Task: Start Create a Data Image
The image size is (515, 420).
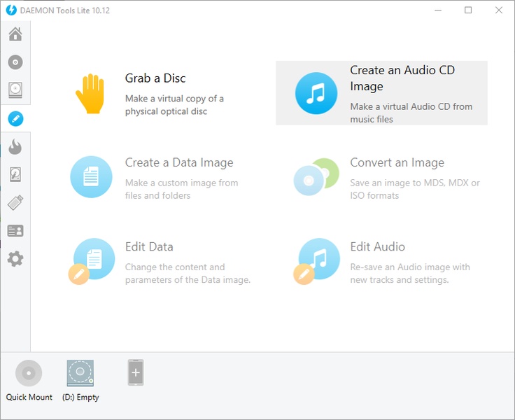Action: [92, 177]
